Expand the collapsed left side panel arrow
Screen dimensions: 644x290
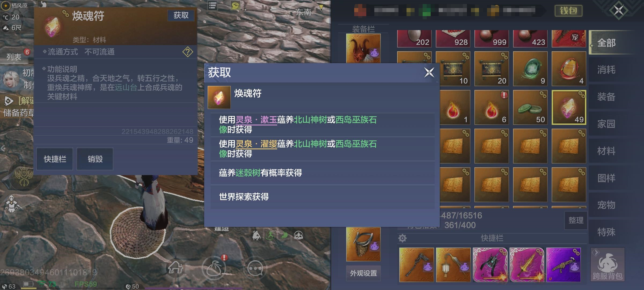[3, 148]
